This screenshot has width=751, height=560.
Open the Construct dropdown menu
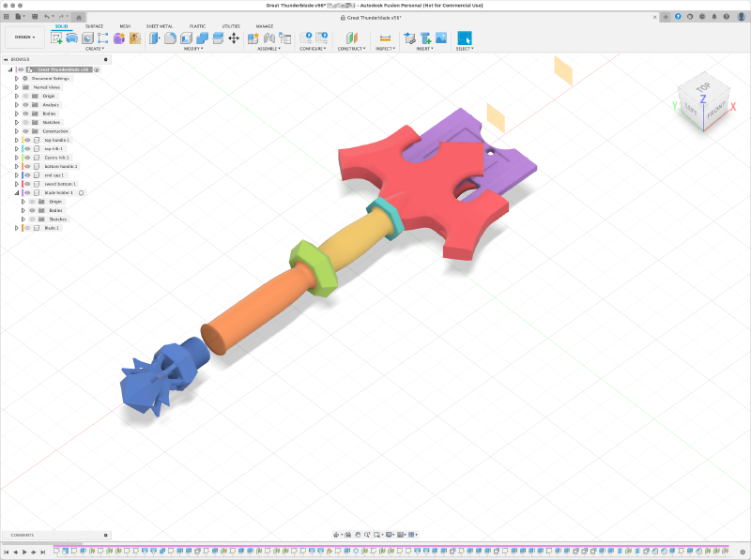pos(351,49)
